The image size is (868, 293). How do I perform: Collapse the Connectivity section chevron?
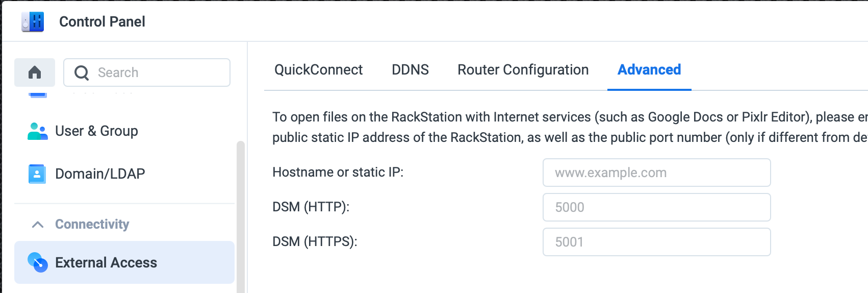tap(38, 225)
